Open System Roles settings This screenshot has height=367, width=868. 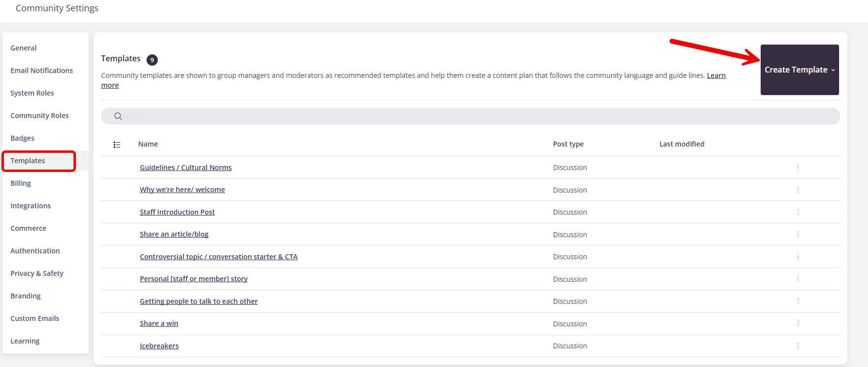point(32,93)
